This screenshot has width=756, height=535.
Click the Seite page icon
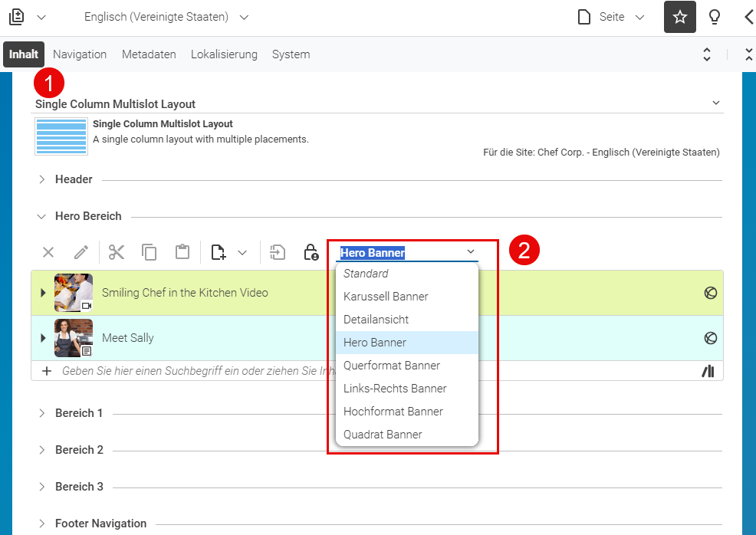point(584,17)
